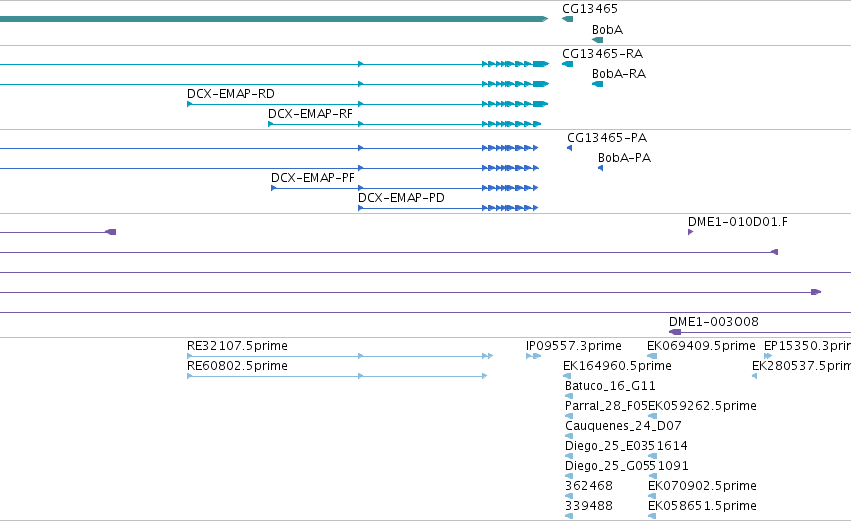Screen dimensions: 851x521
Task: Click the BobA teal gene arrow glyph
Action: click(x=598, y=40)
